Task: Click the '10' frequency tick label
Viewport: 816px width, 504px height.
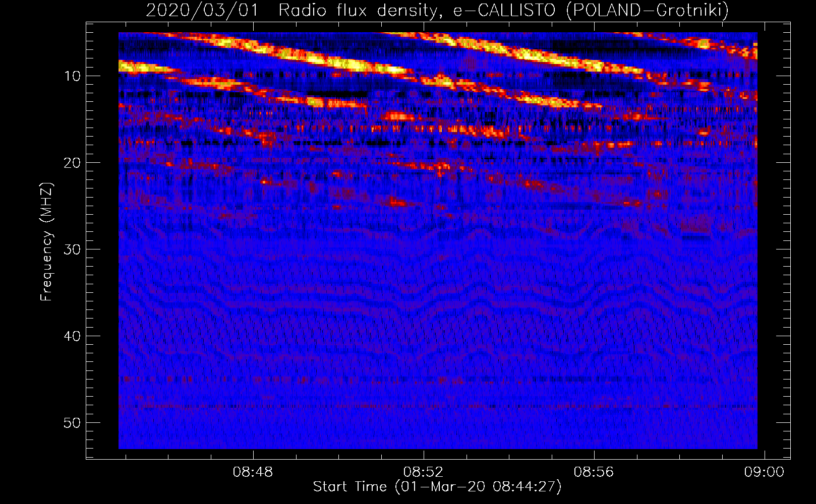Action: coord(73,76)
